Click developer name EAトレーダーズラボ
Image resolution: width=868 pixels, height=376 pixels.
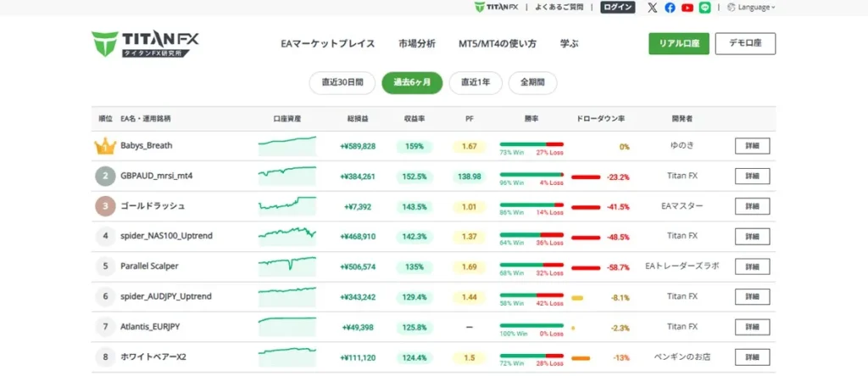pos(682,267)
